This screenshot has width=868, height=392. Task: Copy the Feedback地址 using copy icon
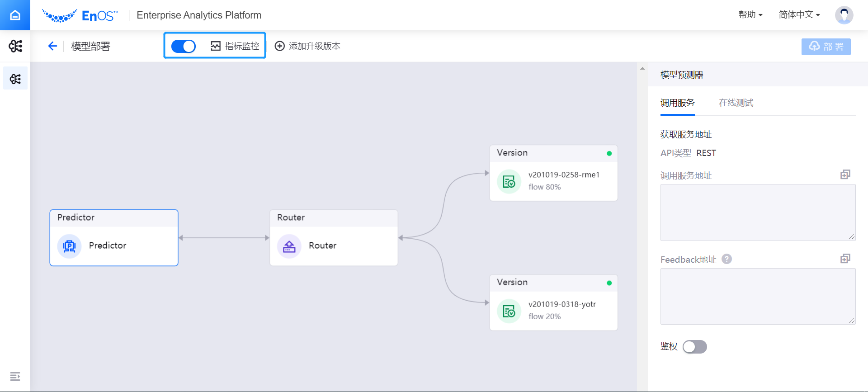845,259
